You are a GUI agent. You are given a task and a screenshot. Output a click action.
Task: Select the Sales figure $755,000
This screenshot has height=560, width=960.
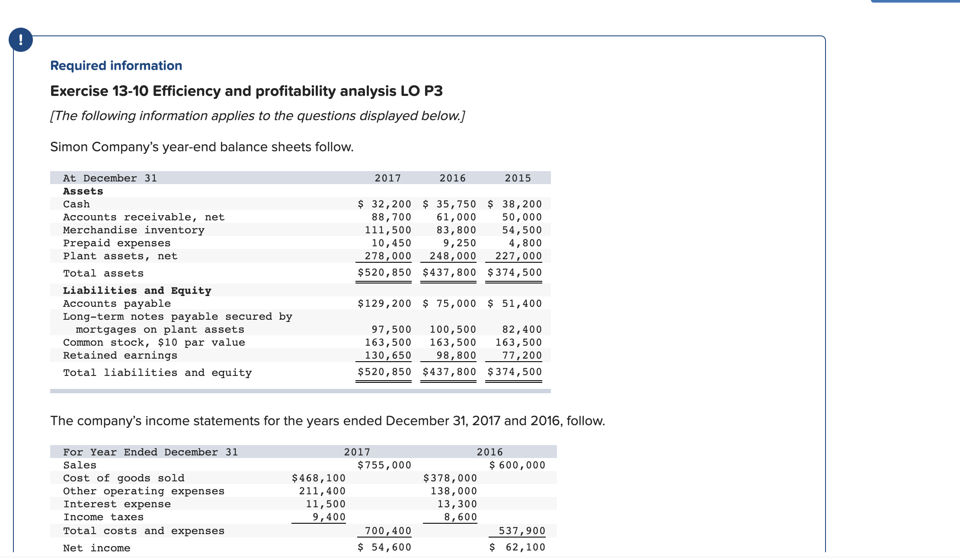tap(383, 465)
